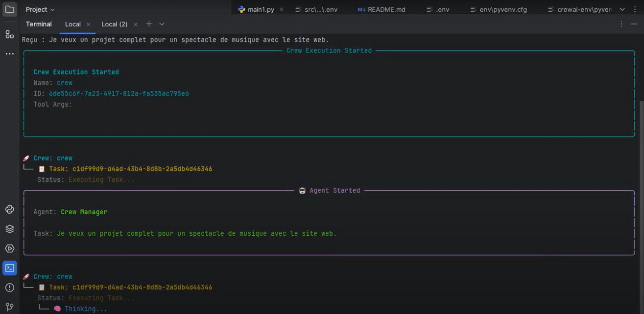Switch to the Local (2) terminal tab
The height and width of the screenshot is (314, 644).
114,24
